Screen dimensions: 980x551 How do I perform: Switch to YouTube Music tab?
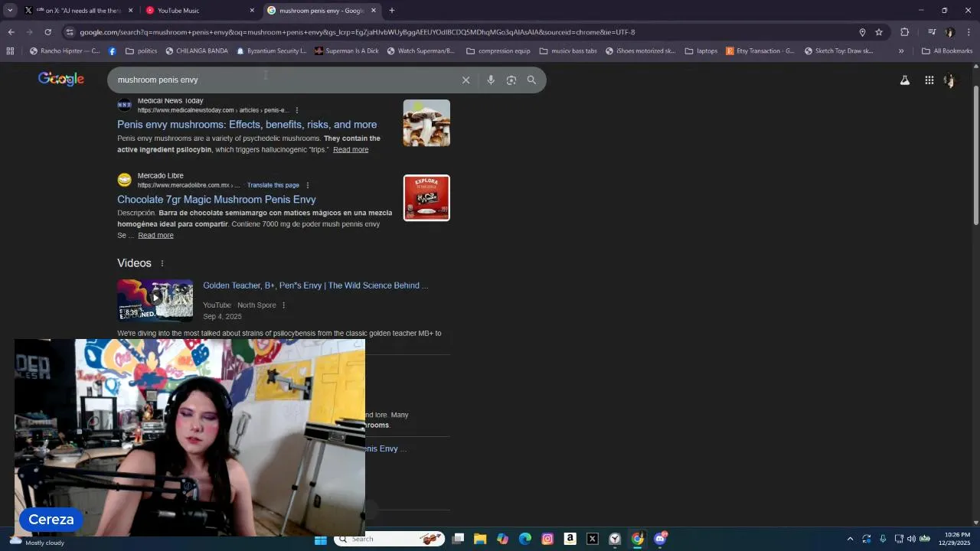pyautogui.click(x=199, y=11)
